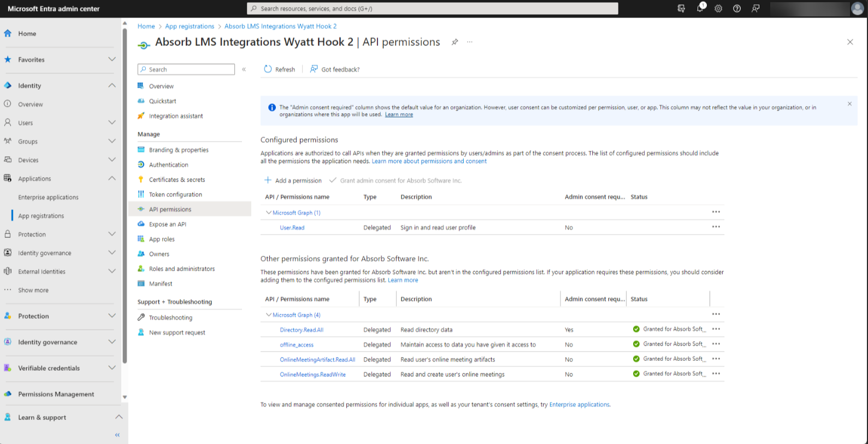Collapse the left sidebar at bottom
Viewport: 868px width, 444px height.
pyautogui.click(x=117, y=435)
